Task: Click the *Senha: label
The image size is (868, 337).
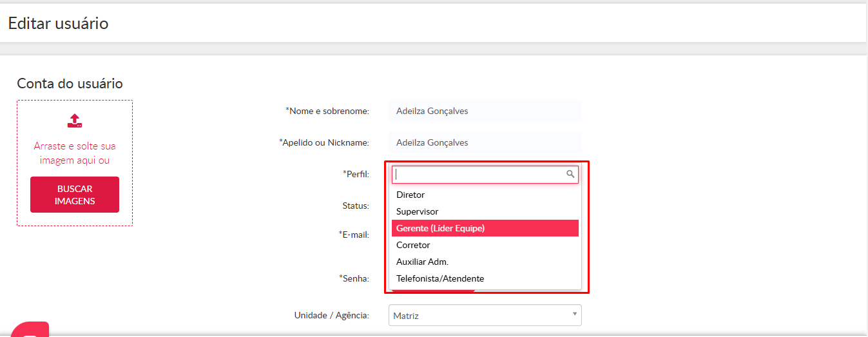Action: coord(354,279)
